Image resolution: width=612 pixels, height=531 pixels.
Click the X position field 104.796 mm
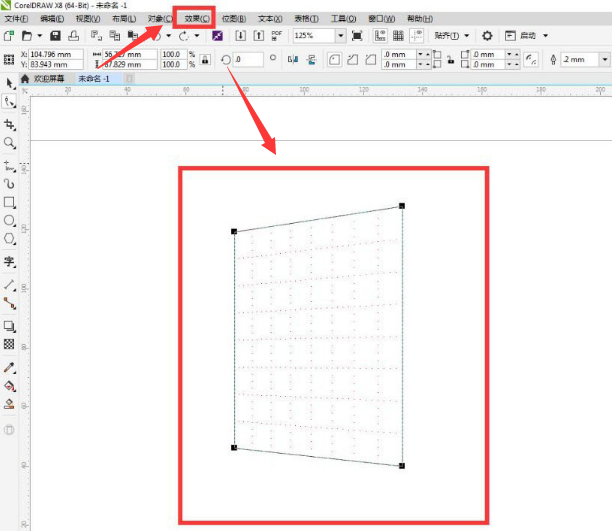pos(56,54)
